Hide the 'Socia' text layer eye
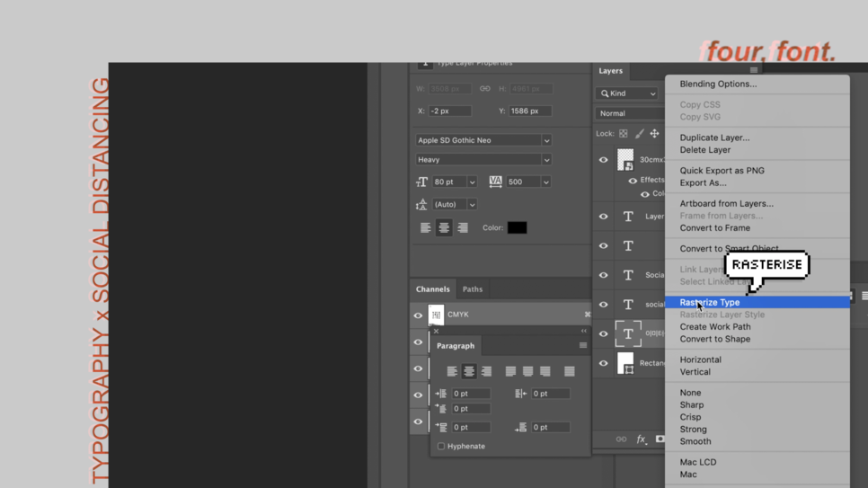The image size is (868, 488). coord(604,275)
